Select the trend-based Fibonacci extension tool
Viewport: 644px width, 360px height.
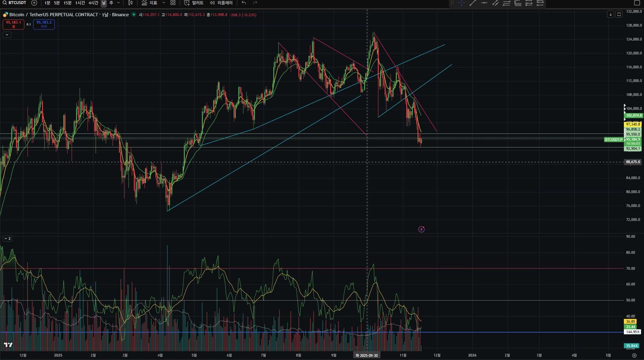pyautogui.click(x=529, y=3)
